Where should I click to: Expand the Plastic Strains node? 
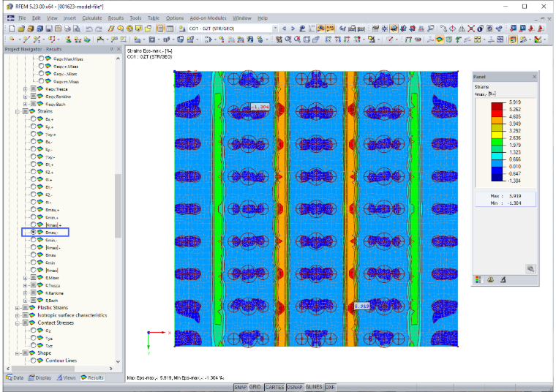[x=18, y=308]
